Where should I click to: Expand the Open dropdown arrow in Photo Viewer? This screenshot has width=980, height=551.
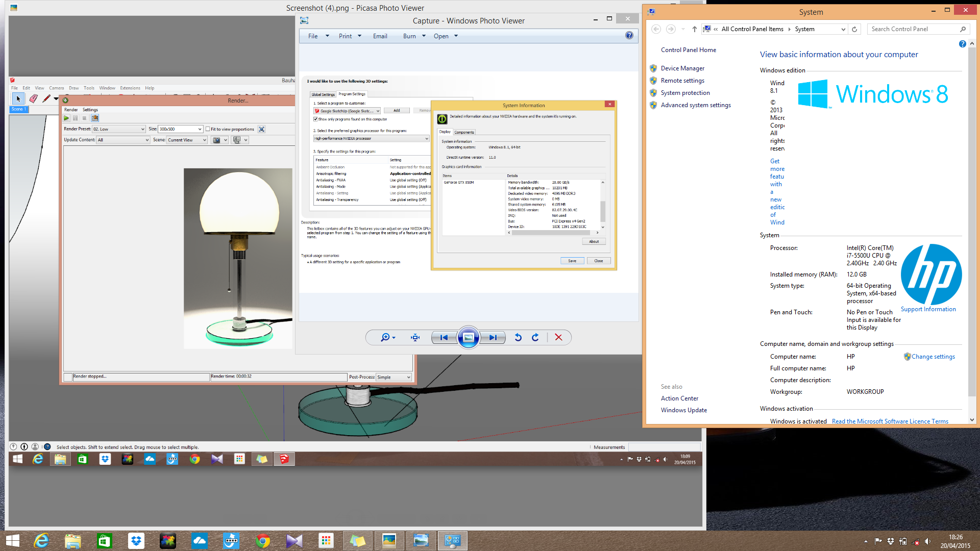coord(456,36)
